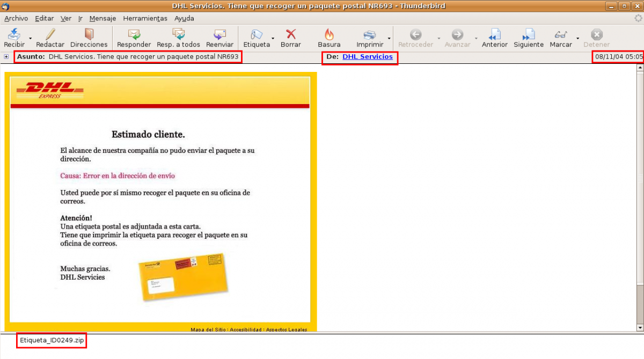Screen dimensions: 644x359
Task: Open the Archivo menu
Action: [16, 18]
